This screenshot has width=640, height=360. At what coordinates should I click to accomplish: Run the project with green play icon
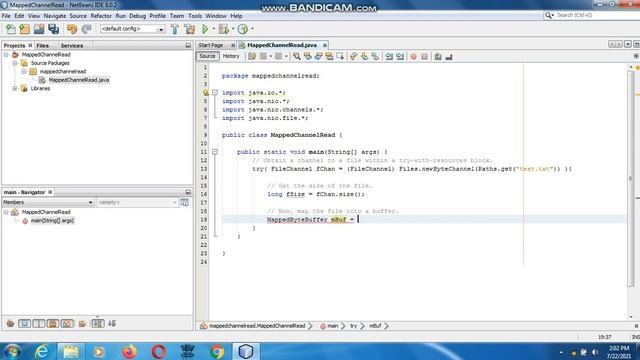[x=205, y=29]
